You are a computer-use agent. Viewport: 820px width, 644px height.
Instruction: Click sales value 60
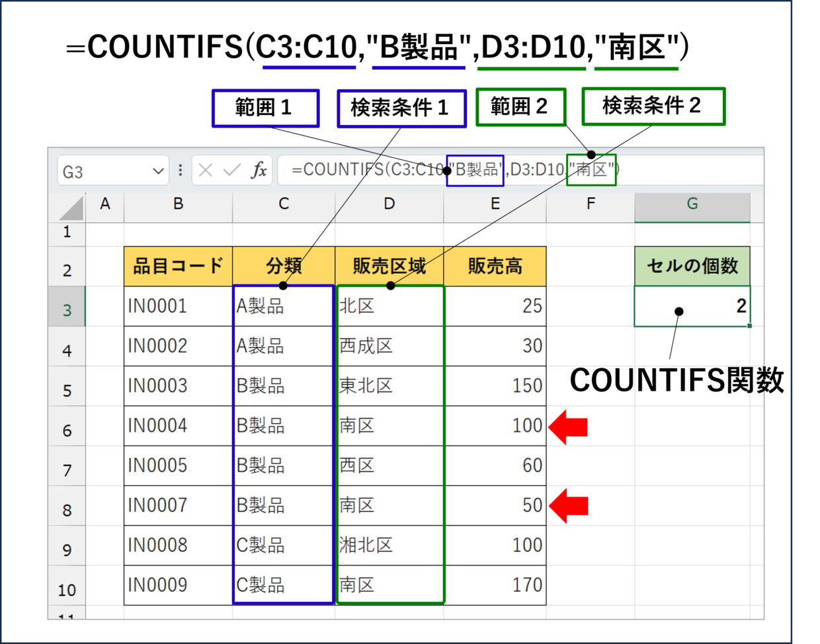[x=495, y=465]
